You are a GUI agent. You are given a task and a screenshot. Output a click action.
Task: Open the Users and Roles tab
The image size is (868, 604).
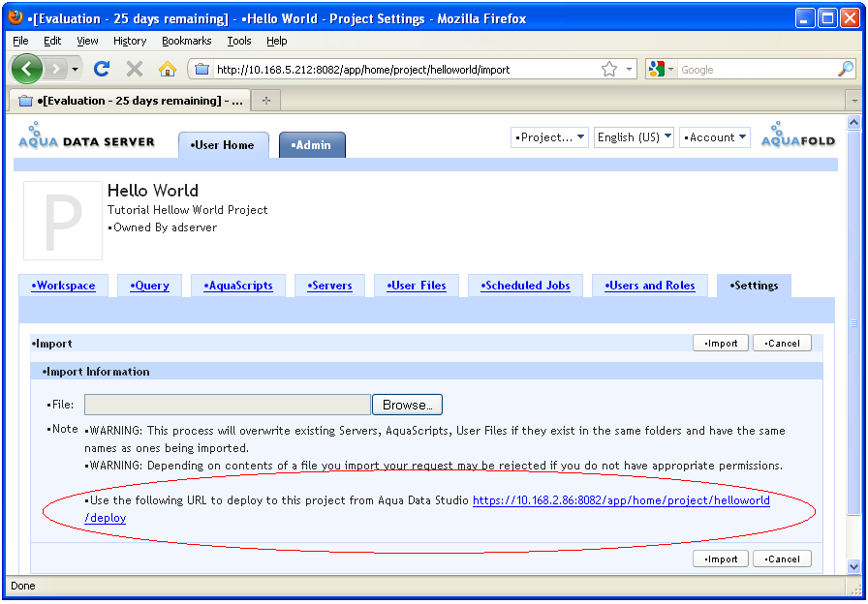(650, 286)
